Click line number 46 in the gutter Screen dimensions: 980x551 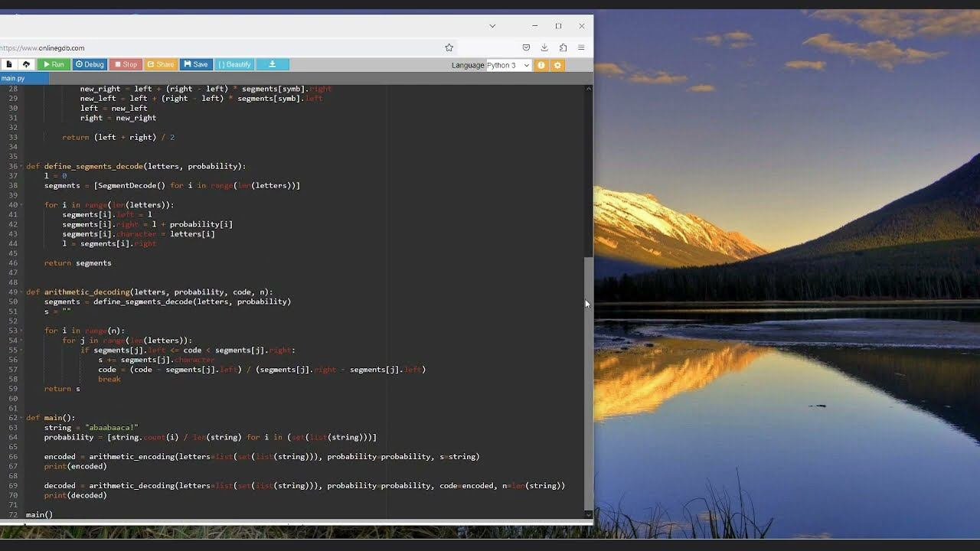tap(12, 263)
